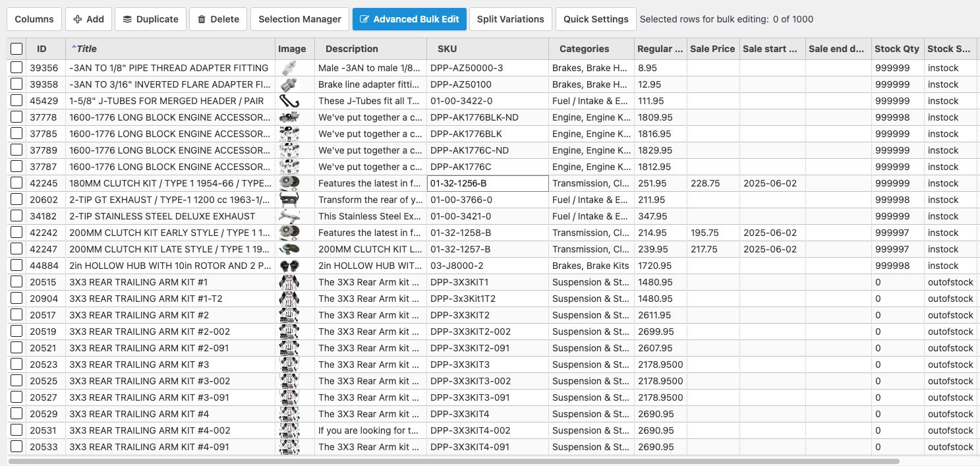Viewport: 980px width, 466px height.
Task: Toggle the select-all header checkbox
Action: point(16,49)
